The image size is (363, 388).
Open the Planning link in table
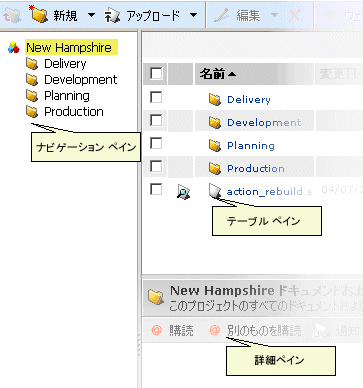[251, 146]
